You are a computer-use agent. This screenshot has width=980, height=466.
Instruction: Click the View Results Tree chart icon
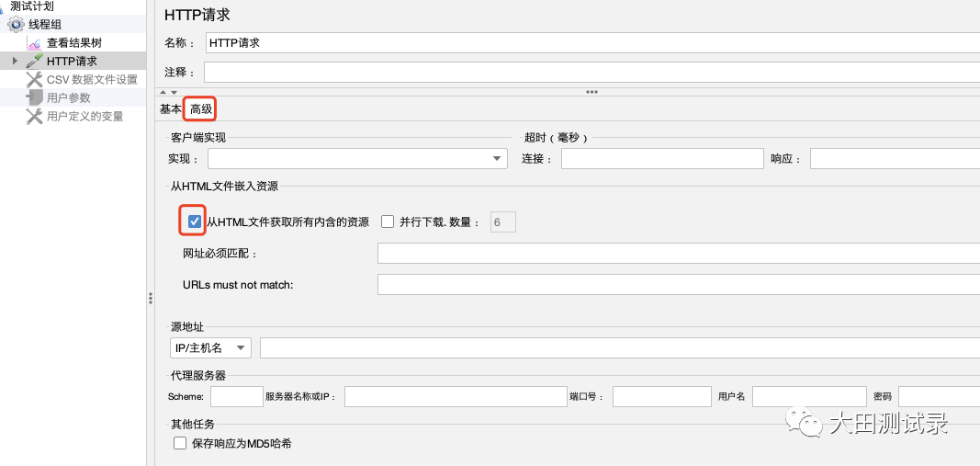(x=34, y=44)
